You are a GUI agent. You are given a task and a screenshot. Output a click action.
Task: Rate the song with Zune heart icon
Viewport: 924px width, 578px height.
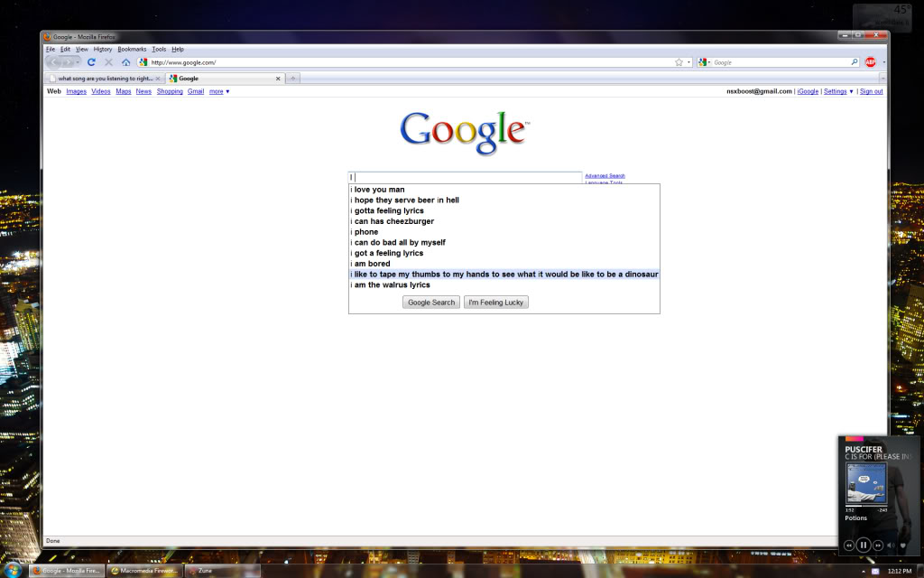tap(903, 545)
